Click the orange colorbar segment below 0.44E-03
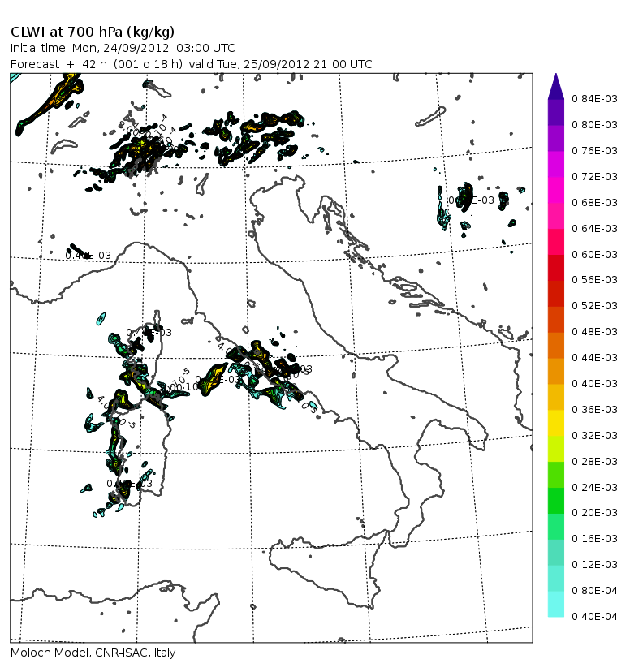The width and height of the screenshot is (617, 672). tap(555, 371)
